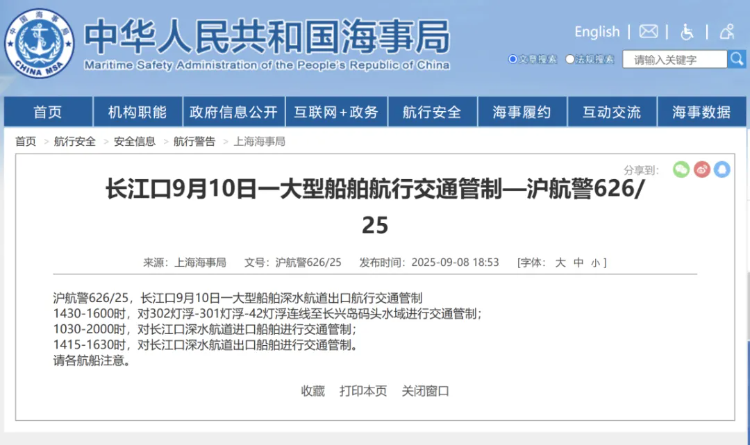Select the 法规搜索 radio button
The width and height of the screenshot is (750, 445).
(x=570, y=59)
